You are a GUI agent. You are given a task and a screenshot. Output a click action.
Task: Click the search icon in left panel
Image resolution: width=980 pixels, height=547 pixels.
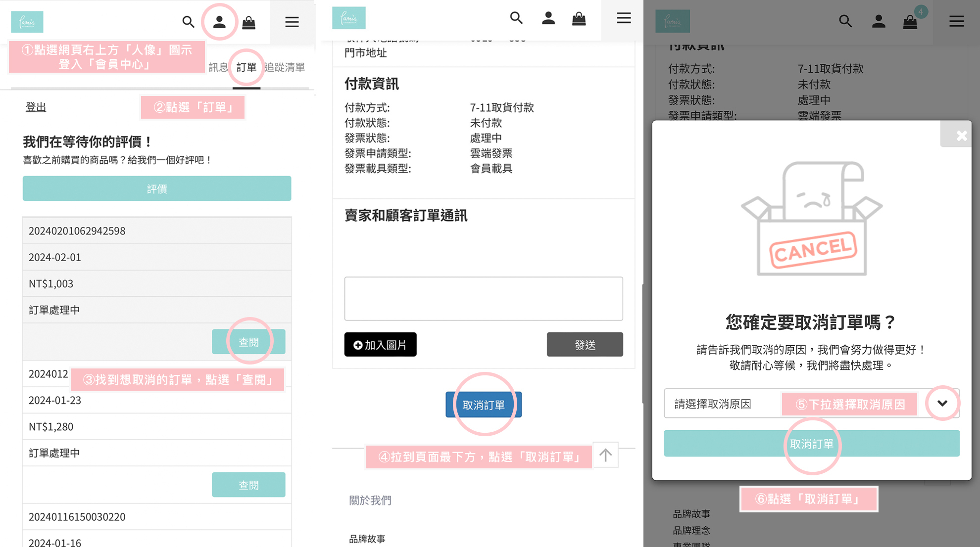coord(188,22)
